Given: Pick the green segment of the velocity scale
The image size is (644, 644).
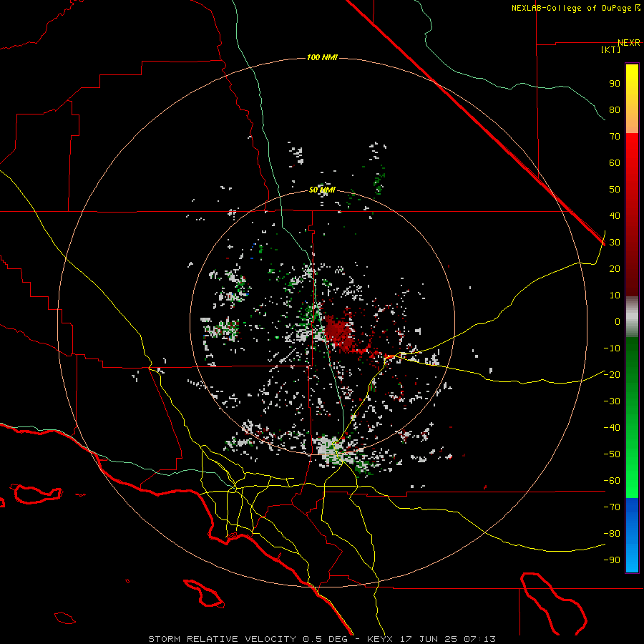Looking at the screenshot, I should (x=632, y=418).
